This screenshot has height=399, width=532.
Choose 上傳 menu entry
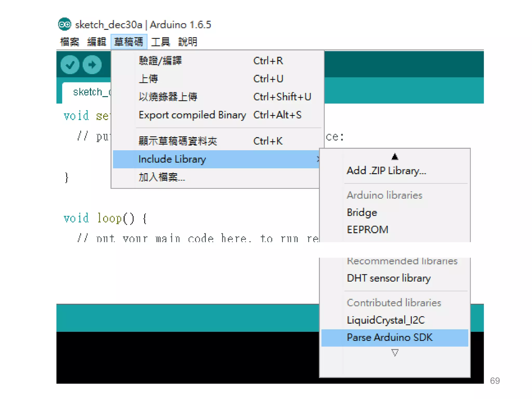click(x=148, y=79)
